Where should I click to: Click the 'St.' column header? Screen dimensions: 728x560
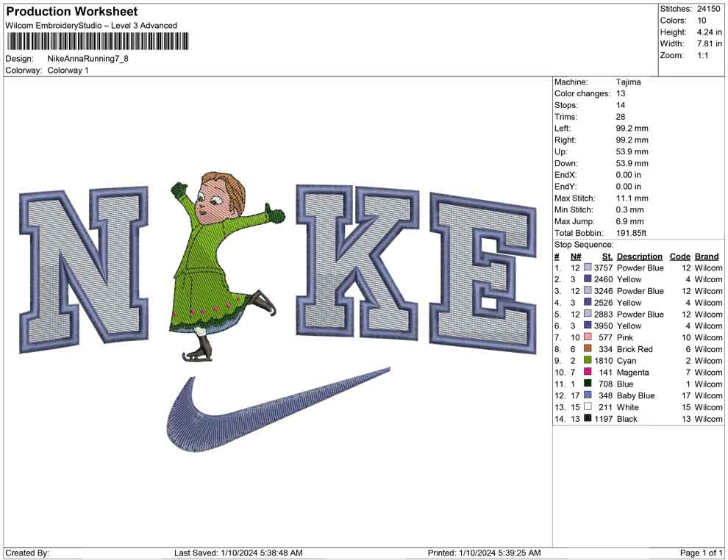(x=607, y=256)
